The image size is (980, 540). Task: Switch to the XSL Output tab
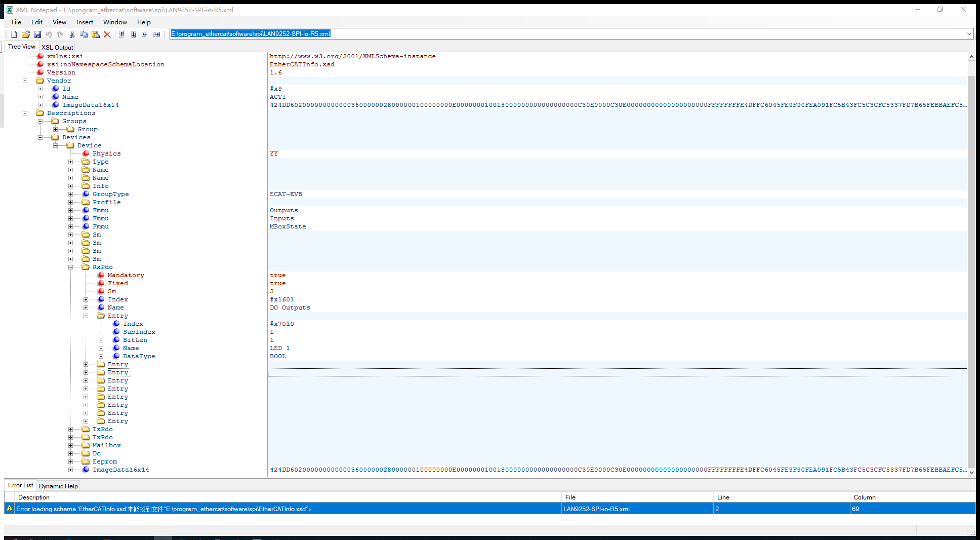(x=57, y=47)
